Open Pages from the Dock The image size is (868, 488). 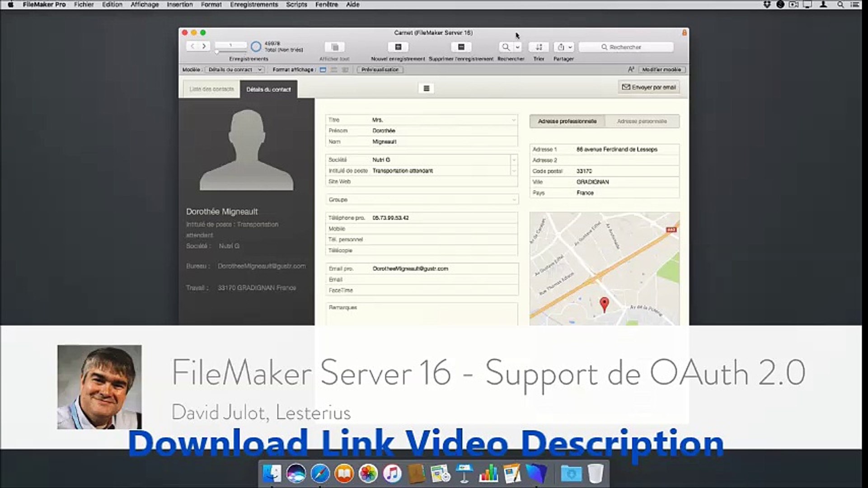(x=512, y=474)
